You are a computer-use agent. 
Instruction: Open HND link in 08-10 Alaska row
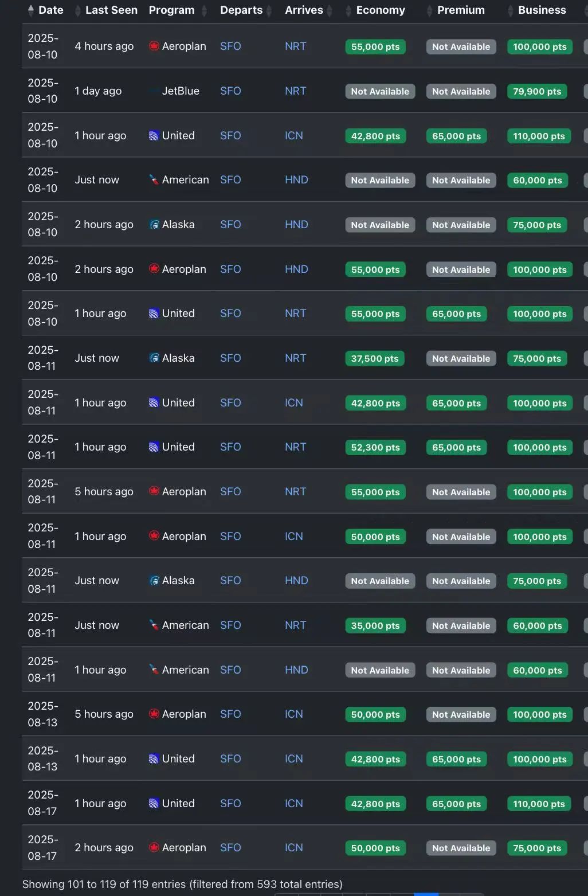[296, 225]
